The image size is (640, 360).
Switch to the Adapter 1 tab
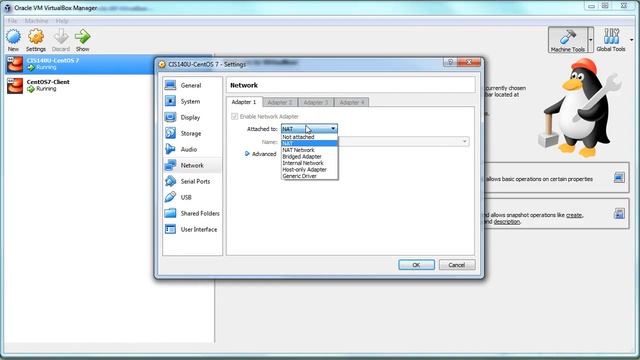[x=244, y=102]
